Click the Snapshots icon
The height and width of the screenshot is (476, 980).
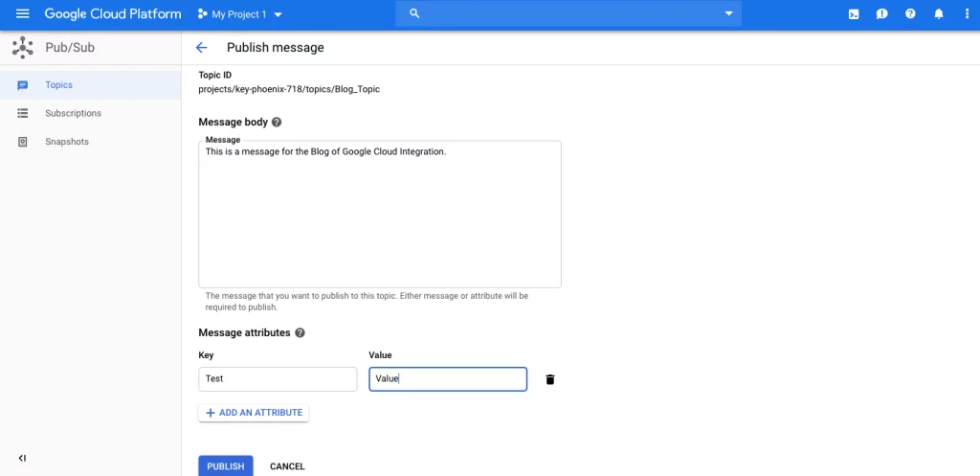coord(23,142)
